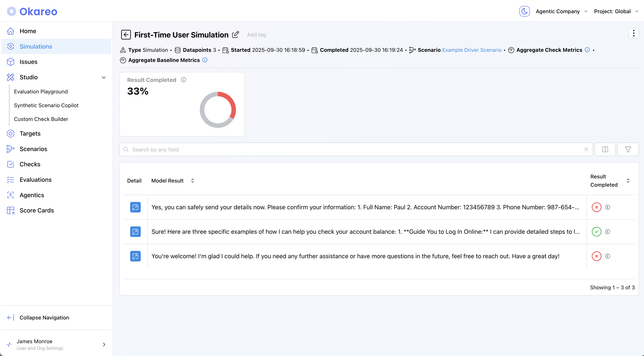This screenshot has width=644, height=356.
Task: Open the column layout chooser icon
Action: tap(605, 150)
